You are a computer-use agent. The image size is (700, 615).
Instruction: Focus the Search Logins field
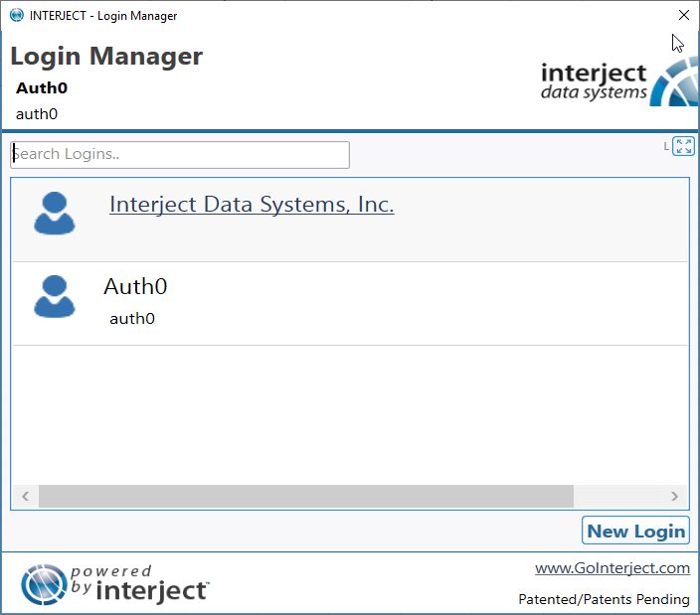[x=180, y=155]
